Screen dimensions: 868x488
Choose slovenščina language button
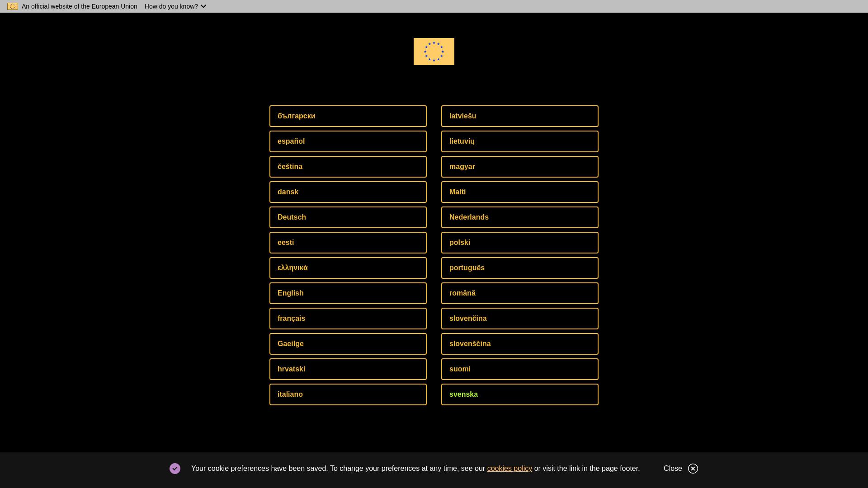pos(520,344)
